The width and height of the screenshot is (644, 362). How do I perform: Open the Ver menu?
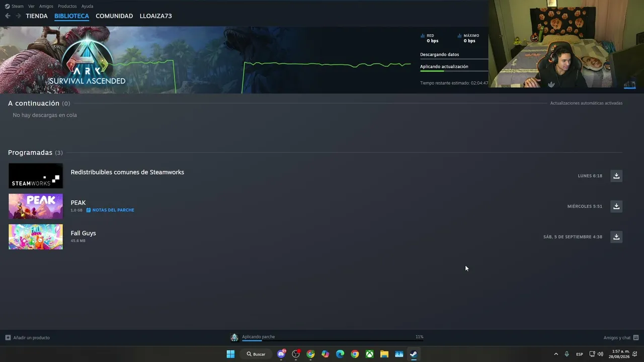tap(31, 6)
